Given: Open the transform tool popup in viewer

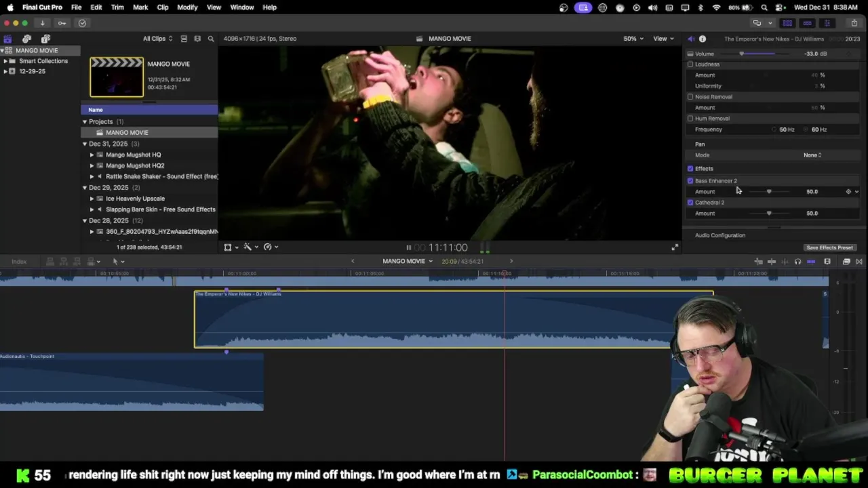Looking at the screenshot, I should [230, 247].
